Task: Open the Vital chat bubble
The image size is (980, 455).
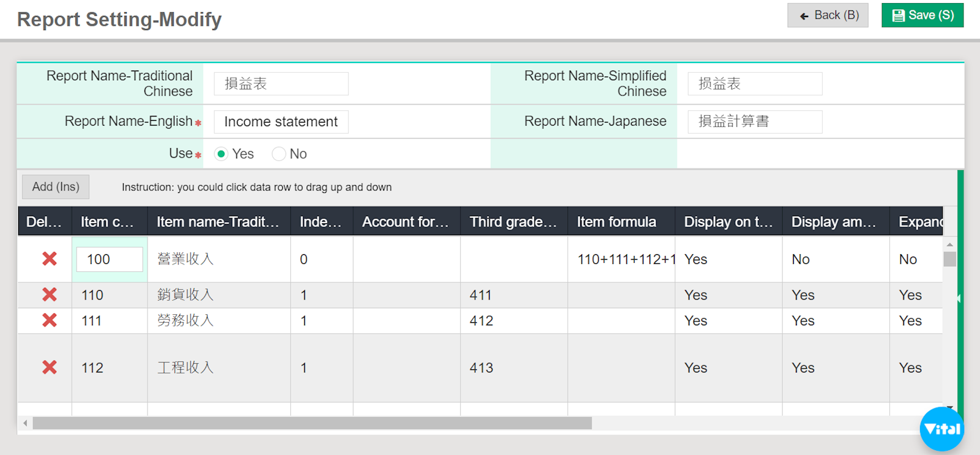Action: click(x=941, y=429)
